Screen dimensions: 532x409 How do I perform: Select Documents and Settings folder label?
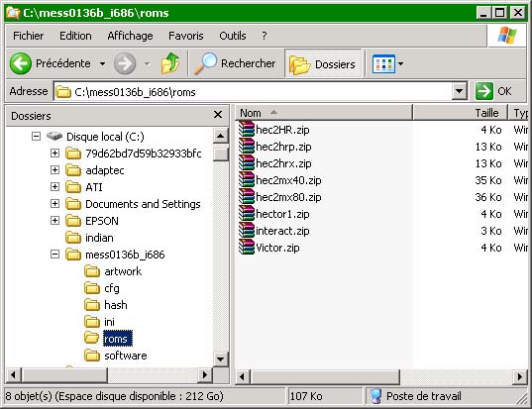point(143,204)
